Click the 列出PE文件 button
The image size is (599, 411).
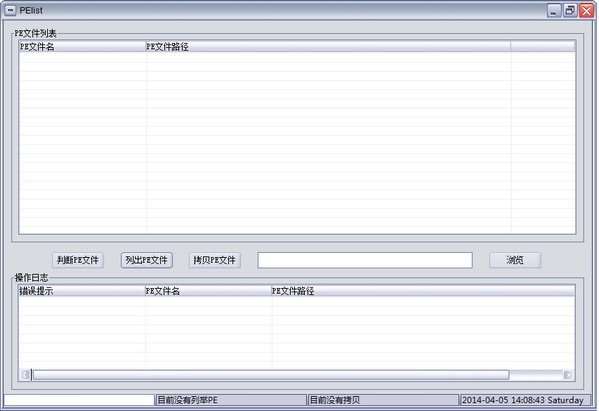147,260
